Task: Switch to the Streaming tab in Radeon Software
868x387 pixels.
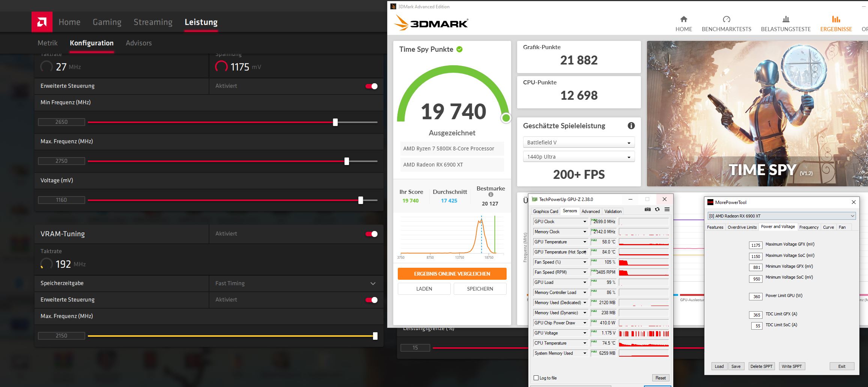Action: (x=153, y=22)
